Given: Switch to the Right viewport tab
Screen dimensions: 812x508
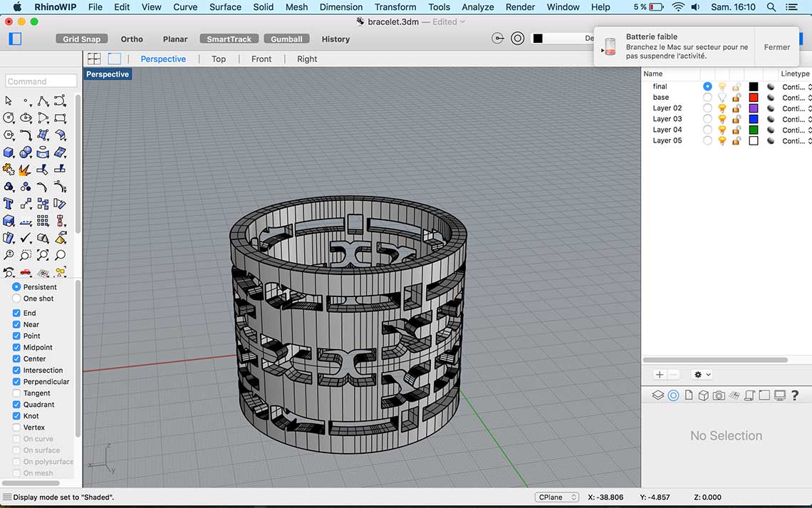Looking at the screenshot, I should 307,59.
